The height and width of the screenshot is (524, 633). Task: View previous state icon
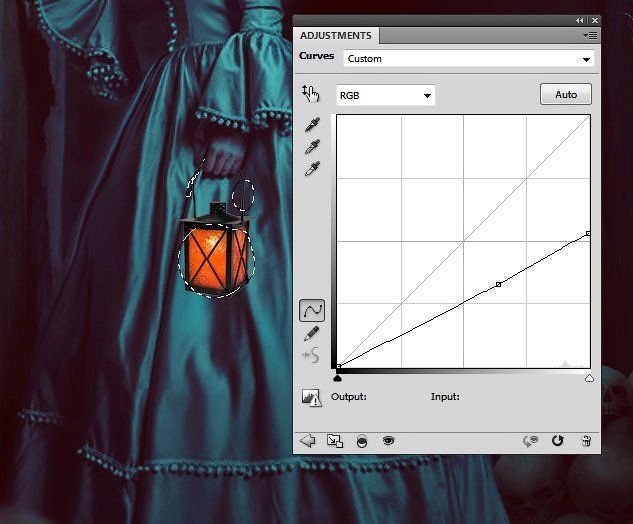click(x=531, y=441)
